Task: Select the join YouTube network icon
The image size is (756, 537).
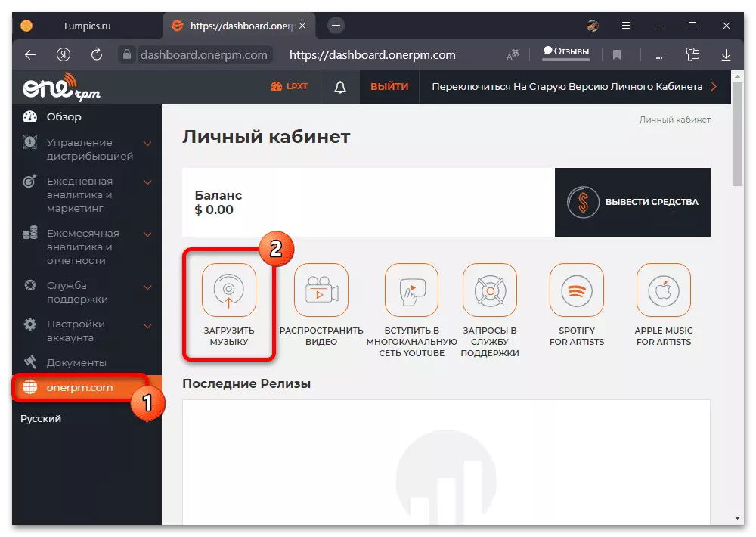Action: click(x=411, y=290)
